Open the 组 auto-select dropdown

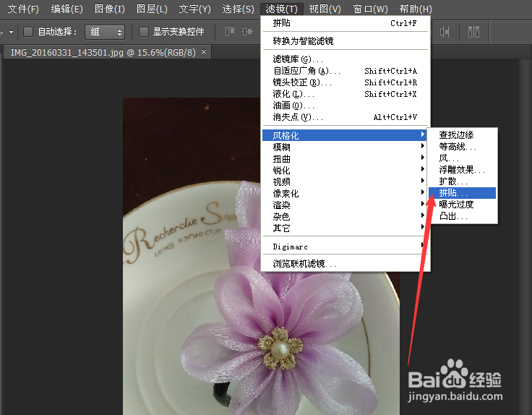(x=105, y=33)
